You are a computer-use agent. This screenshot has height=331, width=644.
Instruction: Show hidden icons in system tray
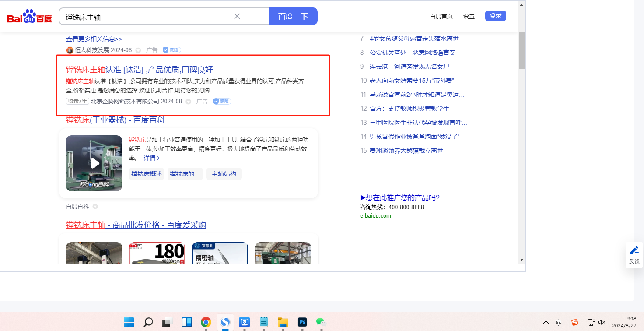(546, 322)
